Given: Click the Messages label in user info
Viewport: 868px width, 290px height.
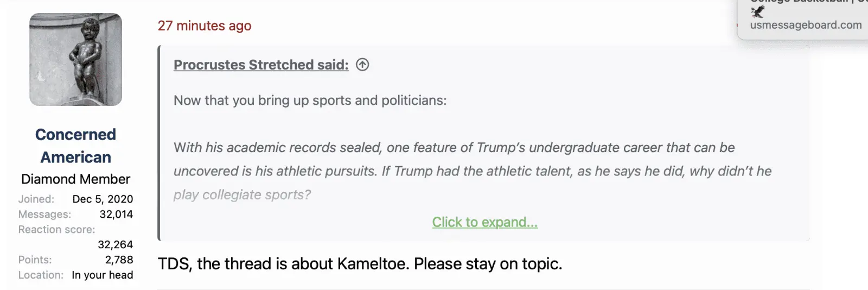Looking at the screenshot, I should (x=44, y=215).
